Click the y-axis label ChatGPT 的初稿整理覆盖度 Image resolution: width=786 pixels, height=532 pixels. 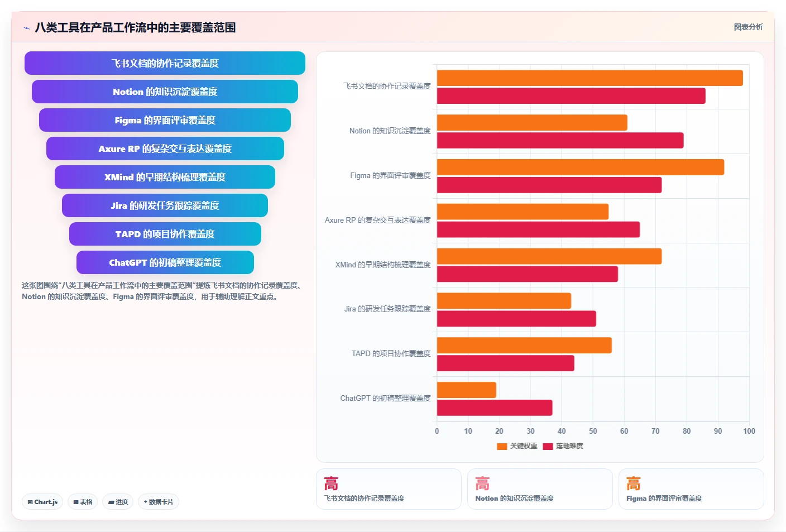tap(386, 399)
